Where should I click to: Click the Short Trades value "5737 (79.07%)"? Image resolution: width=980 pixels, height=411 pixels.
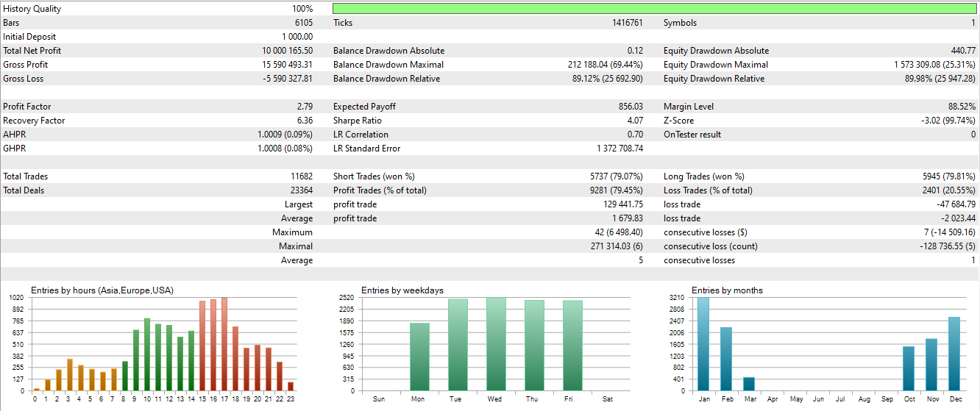point(617,176)
